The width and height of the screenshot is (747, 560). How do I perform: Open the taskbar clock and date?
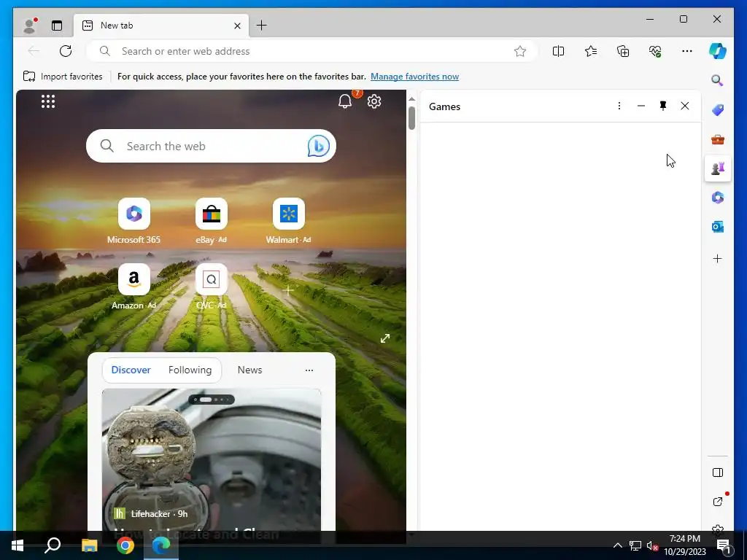(684, 545)
